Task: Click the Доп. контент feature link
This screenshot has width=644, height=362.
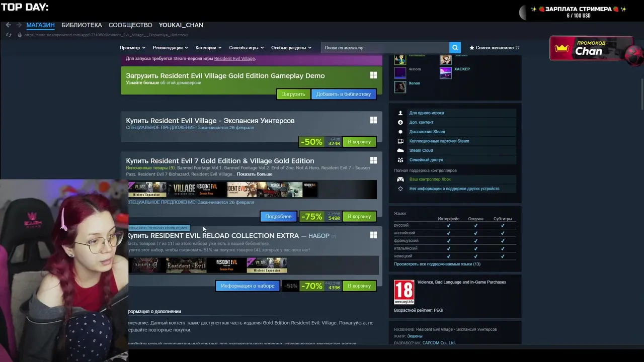Action: pyautogui.click(x=421, y=122)
